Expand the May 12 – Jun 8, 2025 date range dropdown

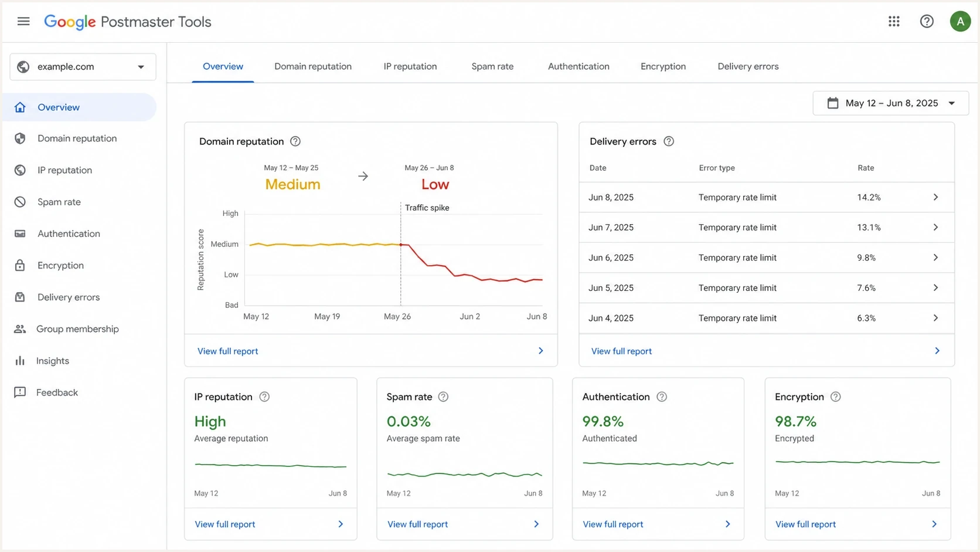890,103
